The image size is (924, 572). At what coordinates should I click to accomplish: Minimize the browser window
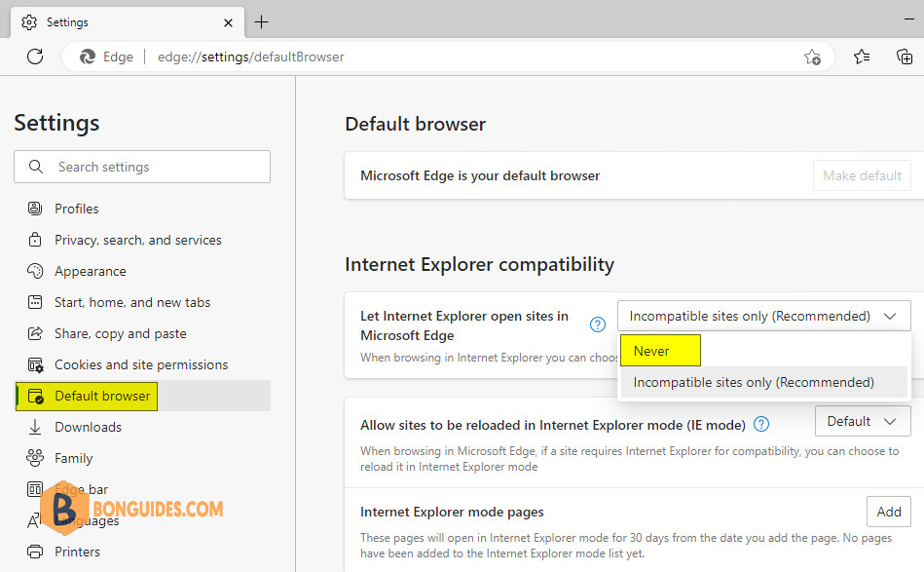click(908, 19)
